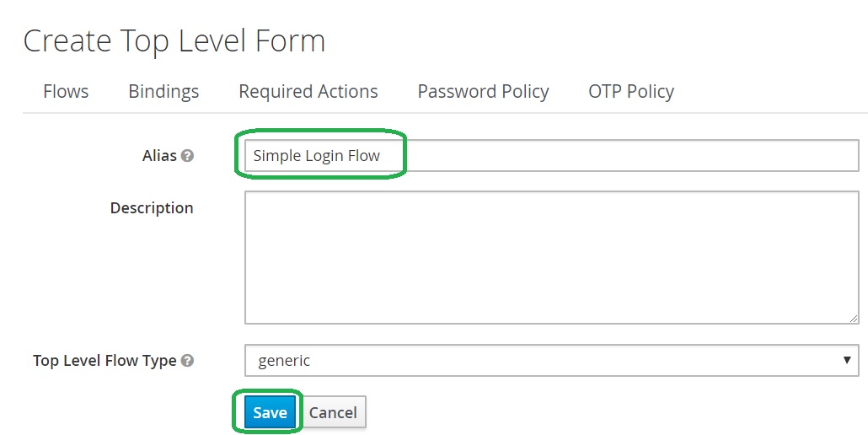
Task: Switch to the Bindings tab
Action: click(x=163, y=92)
